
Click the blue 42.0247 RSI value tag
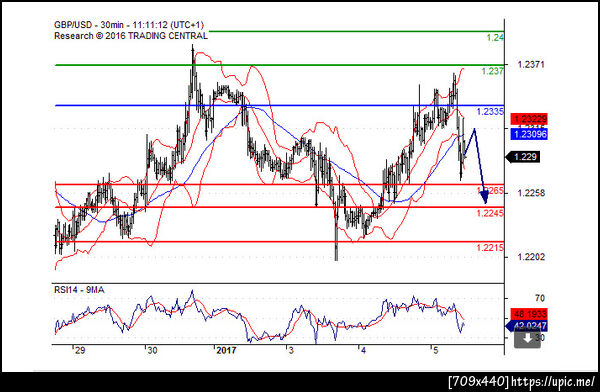click(x=527, y=326)
